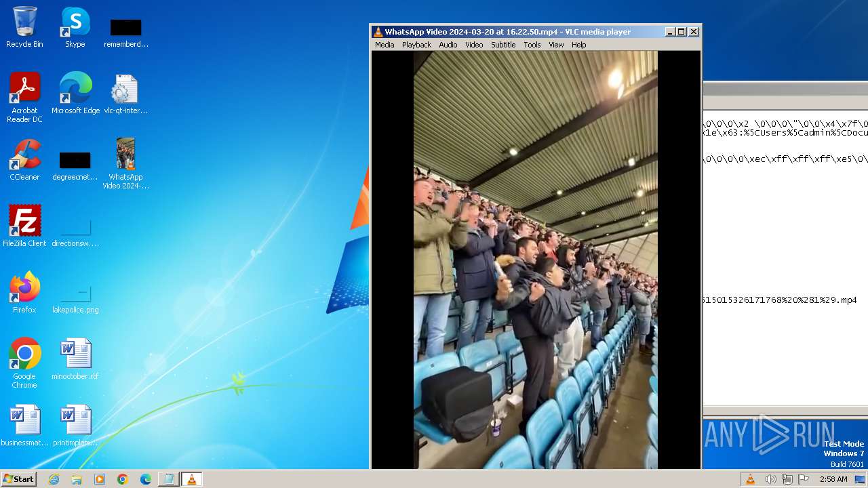Launch Edge from the taskbar
Viewport: 868px width, 488px height.
tap(146, 479)
